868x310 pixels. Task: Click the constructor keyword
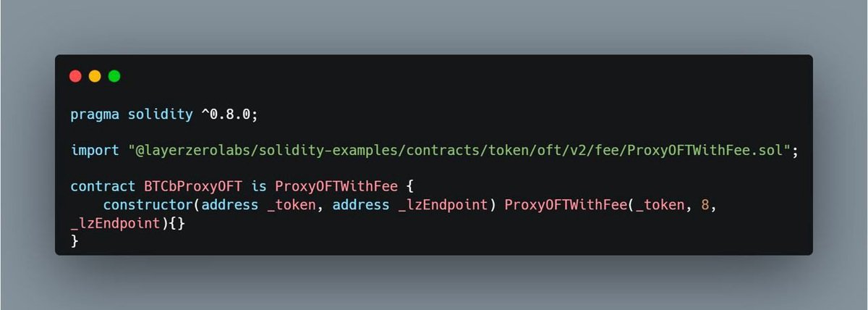pos(148,205)
